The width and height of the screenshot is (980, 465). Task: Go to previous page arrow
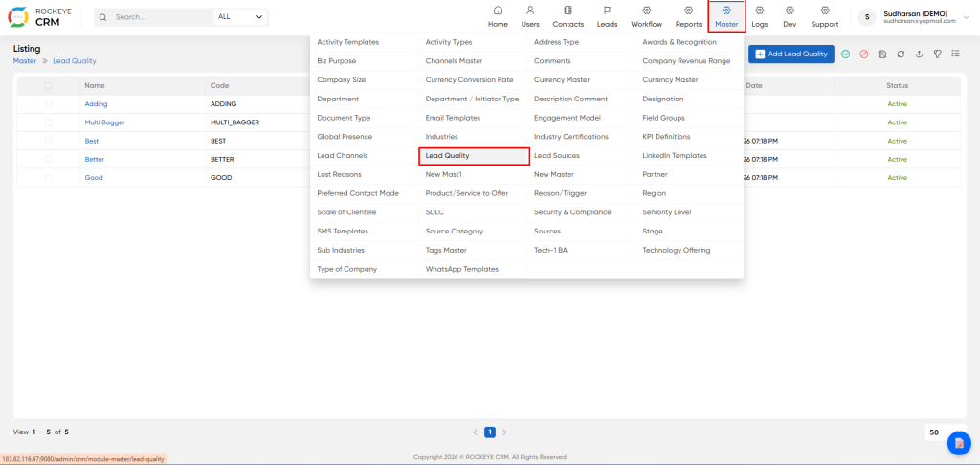[x=475, y=432]
